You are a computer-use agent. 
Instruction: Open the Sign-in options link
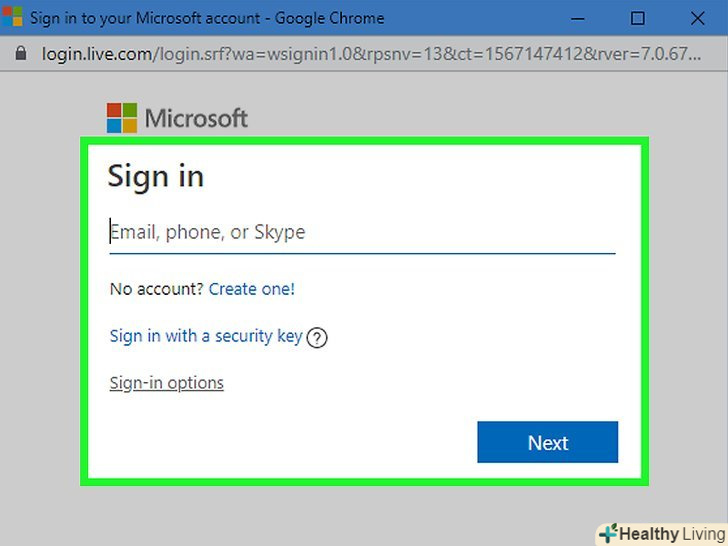click(166, 383)
